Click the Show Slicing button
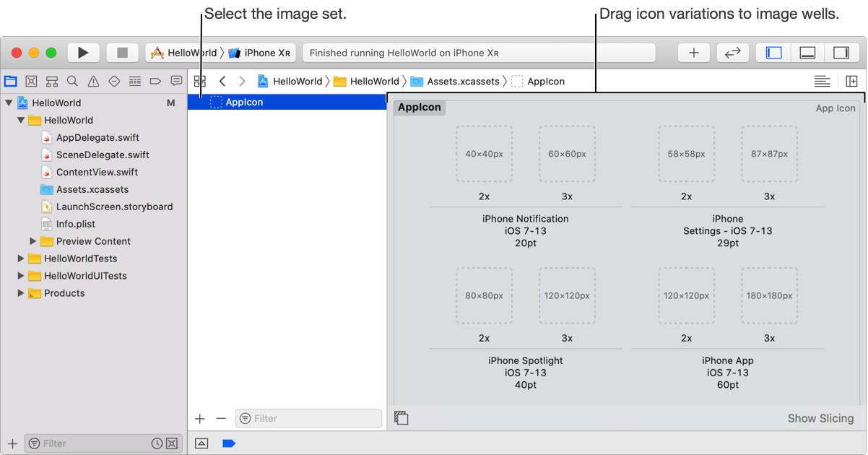The width and height of the screenshot is (868, 455). click(820, 418)
